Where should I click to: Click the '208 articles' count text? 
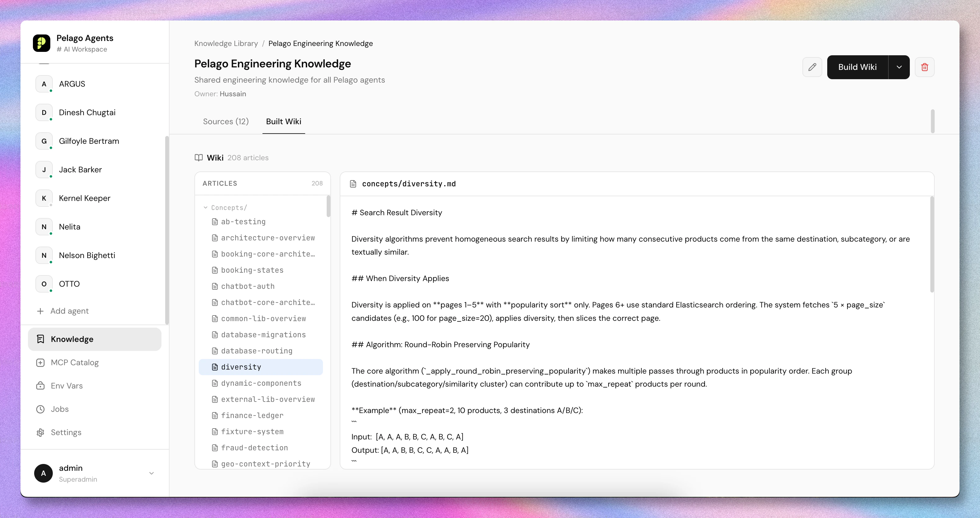(x=248, y=157)
